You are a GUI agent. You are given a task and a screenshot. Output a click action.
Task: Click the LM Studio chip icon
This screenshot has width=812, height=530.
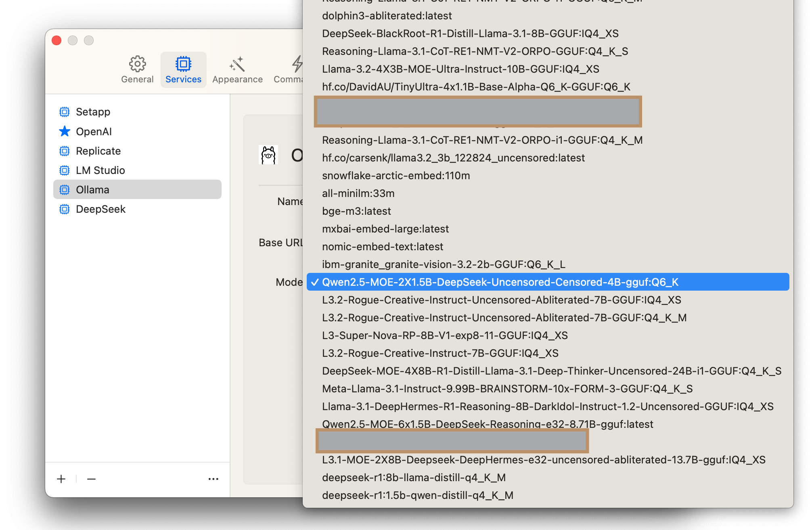click(65, 170)
